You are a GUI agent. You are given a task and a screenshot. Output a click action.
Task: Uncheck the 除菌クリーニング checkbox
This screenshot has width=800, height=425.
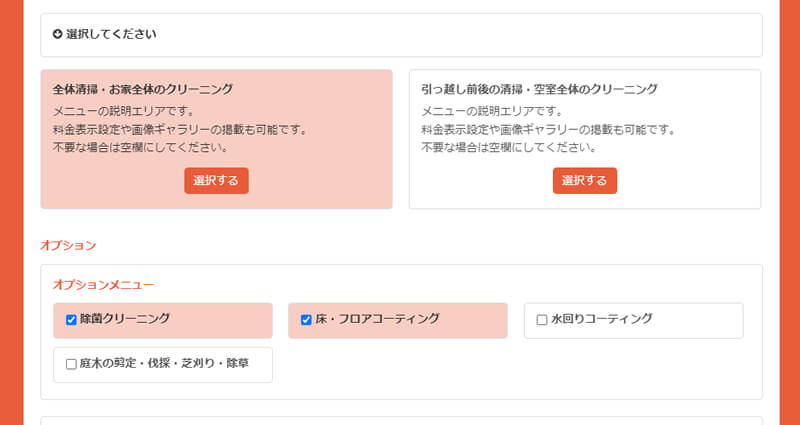[71, 320]
